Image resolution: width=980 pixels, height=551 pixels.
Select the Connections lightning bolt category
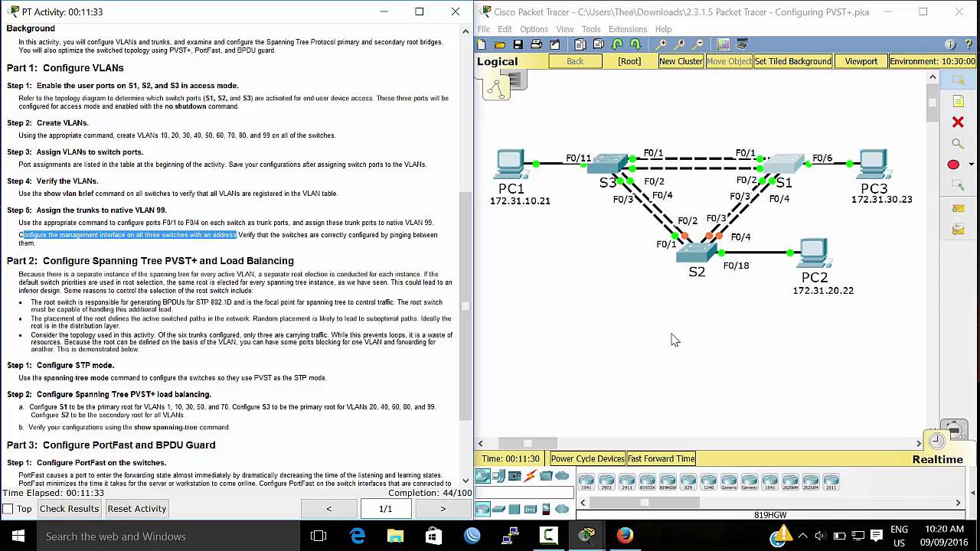coord(530,477)
